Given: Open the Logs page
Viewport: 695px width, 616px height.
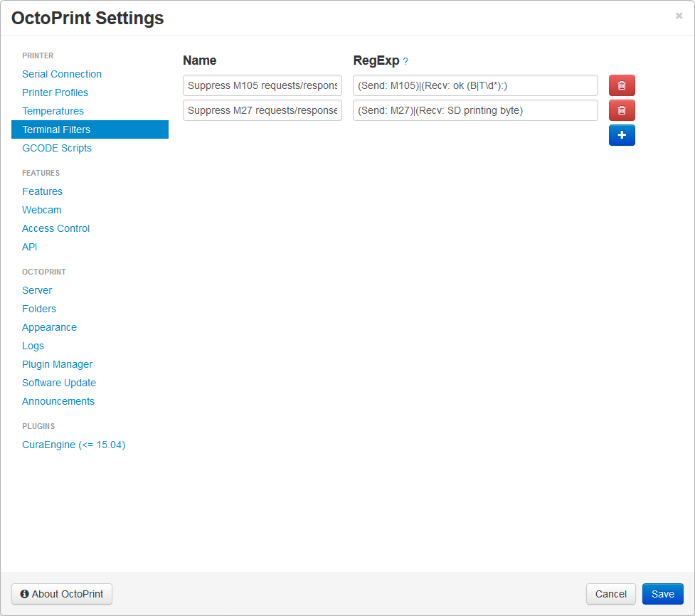Looking at the screenshot, I should click(x=33, y=346).
